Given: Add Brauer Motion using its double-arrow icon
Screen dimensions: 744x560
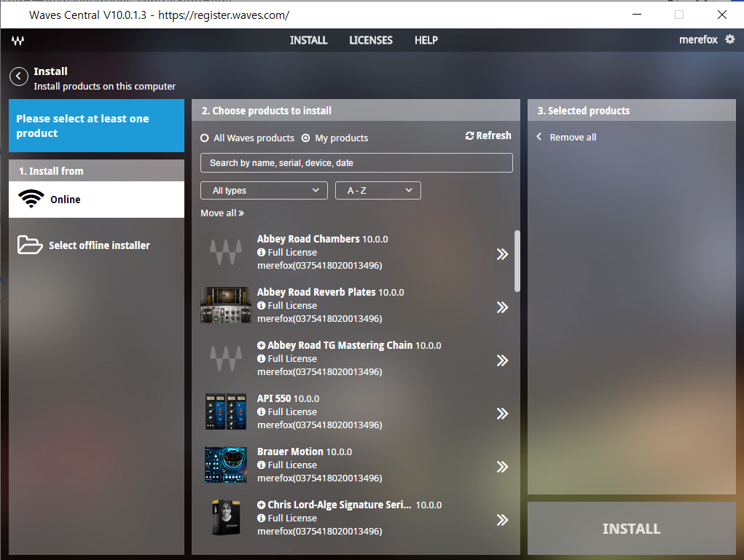Looking at the screenshot, I should (502, 467).
